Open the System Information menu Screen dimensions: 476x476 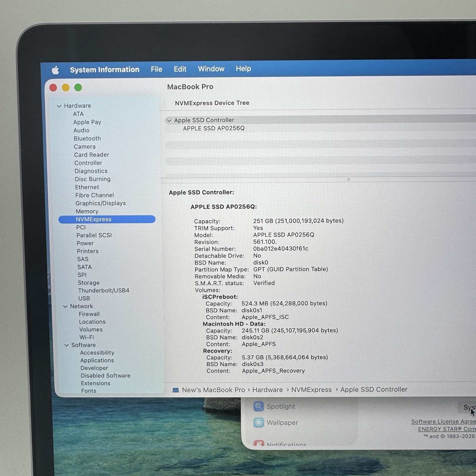[x=105, y=70]
